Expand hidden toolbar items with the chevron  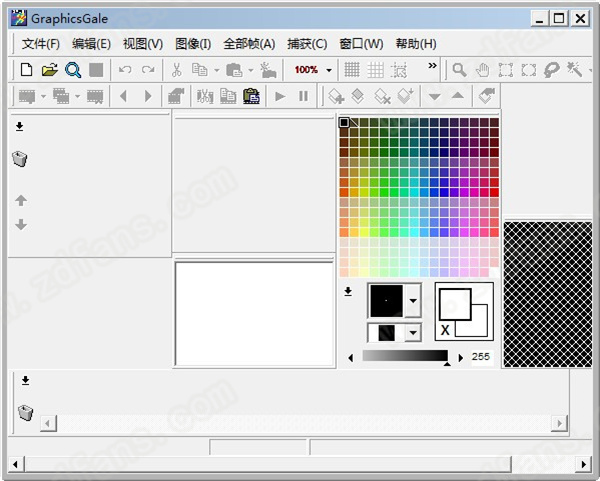tap(432, 65)
